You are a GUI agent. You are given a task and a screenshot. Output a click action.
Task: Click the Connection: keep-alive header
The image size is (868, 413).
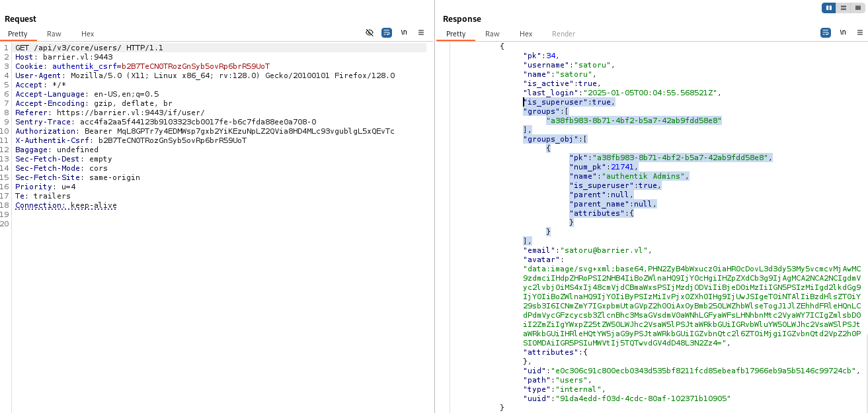[66, 205]
